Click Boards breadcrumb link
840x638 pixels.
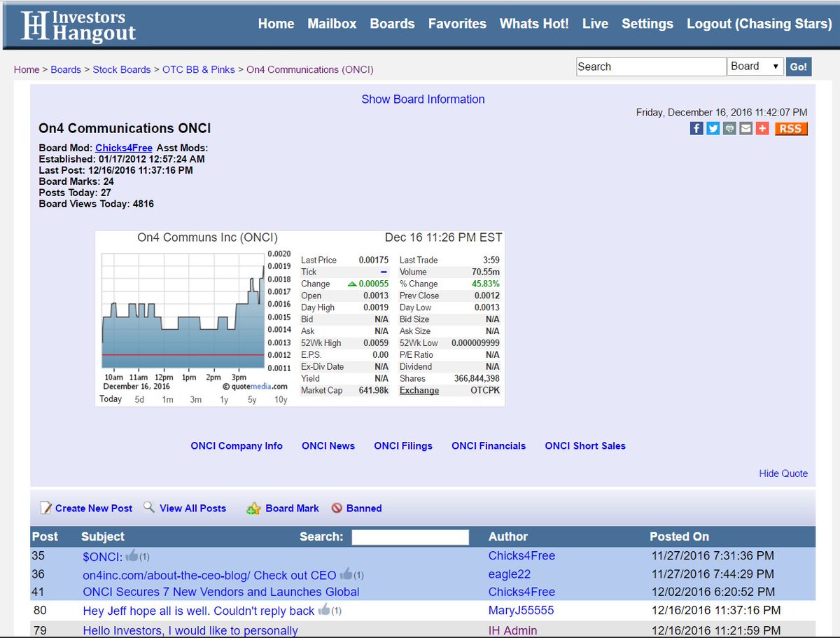pos(66,69)
